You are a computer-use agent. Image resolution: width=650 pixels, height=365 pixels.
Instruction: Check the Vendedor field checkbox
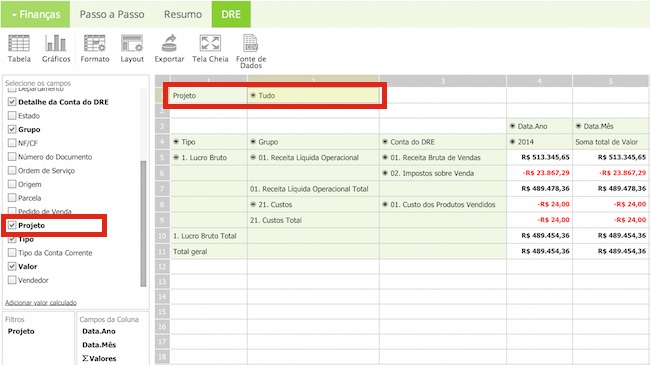pyautogui.click(x=12, y=280)
